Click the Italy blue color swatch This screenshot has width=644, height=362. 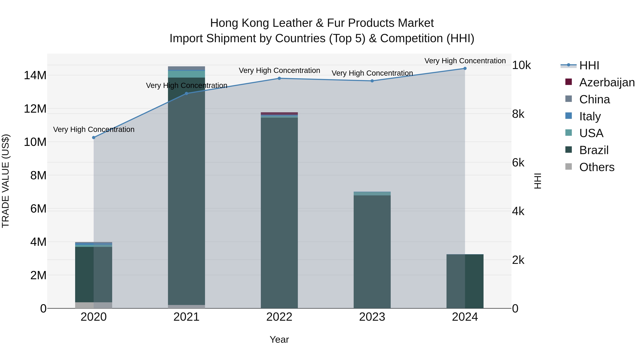tap(569, 116)
